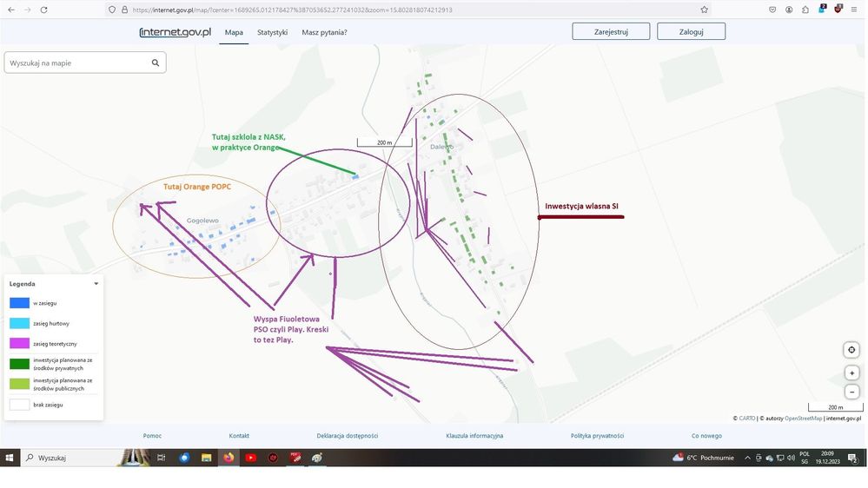Viewport: 868px width, 488px height.
Task: Open the Deklaracja dostępności link
Action: (x=347, y=435)
